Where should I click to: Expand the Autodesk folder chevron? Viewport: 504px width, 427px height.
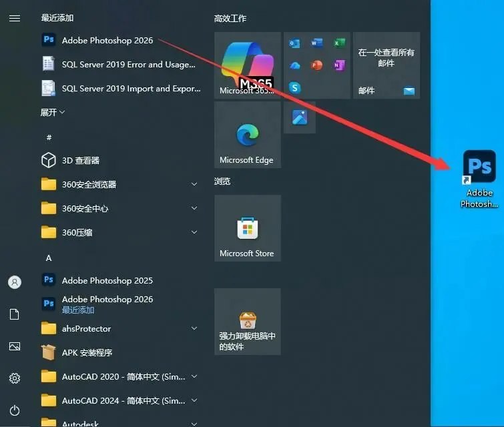194,424
